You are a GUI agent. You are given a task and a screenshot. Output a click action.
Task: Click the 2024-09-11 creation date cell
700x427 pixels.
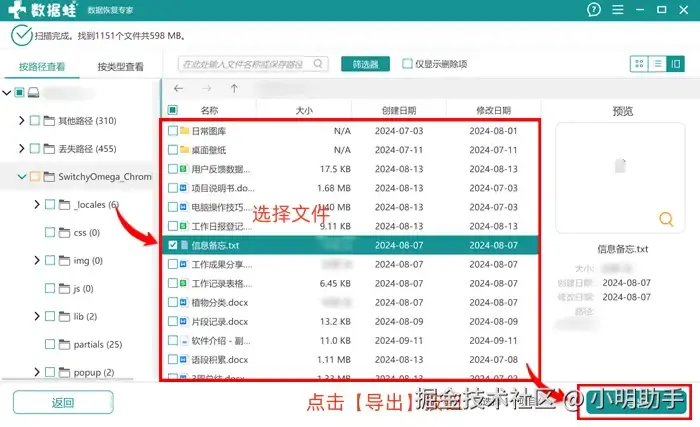tap(399, 341)
